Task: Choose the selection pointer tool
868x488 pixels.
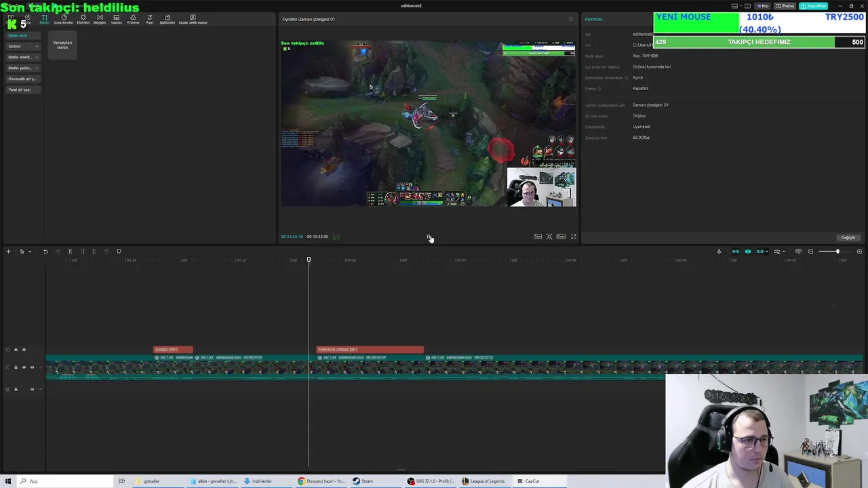Action: tap(22, 251)
